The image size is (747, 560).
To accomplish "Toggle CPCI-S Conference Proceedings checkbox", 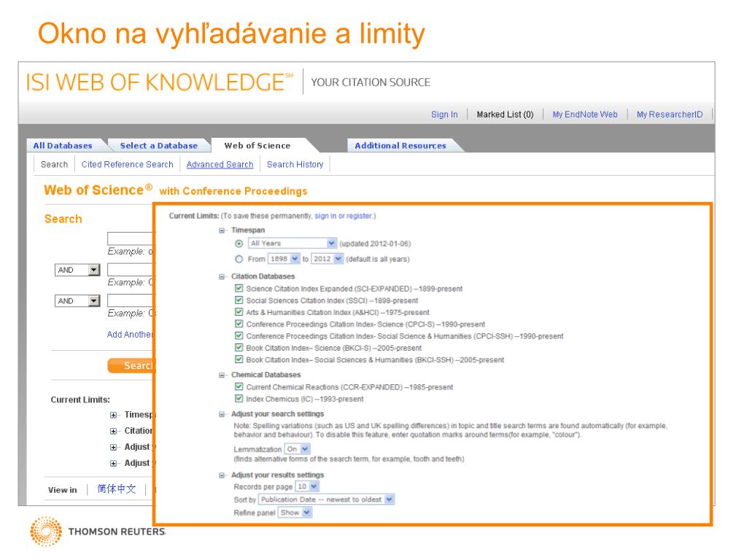I will [239, 324].
